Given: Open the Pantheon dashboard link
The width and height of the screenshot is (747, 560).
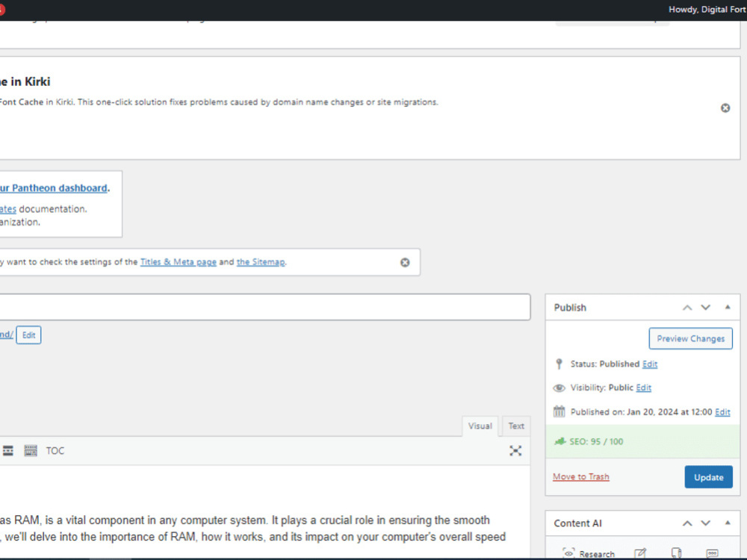Looking at the screenshot, I should (53, 188).
